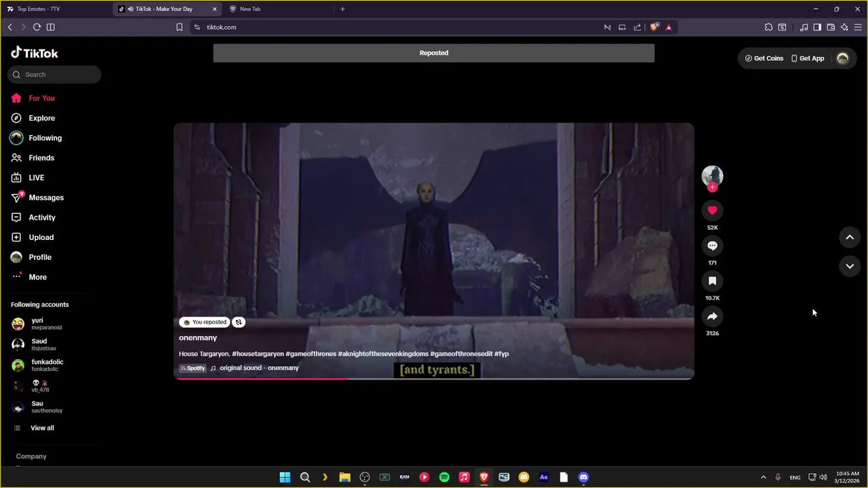868x488 pixels.
Task: Open Sau sauthenoisy account
Action: tap(46, 407)
